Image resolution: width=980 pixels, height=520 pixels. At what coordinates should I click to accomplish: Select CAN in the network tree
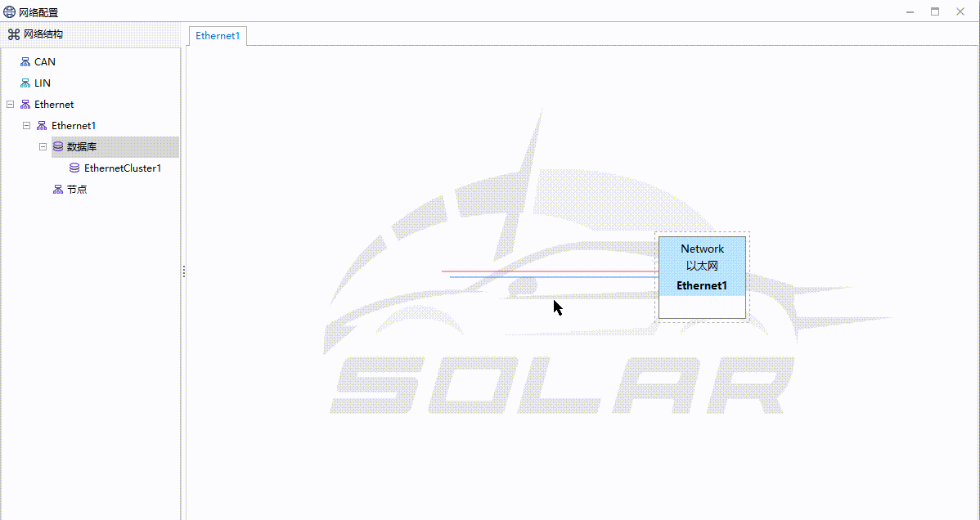click(45, 62)
